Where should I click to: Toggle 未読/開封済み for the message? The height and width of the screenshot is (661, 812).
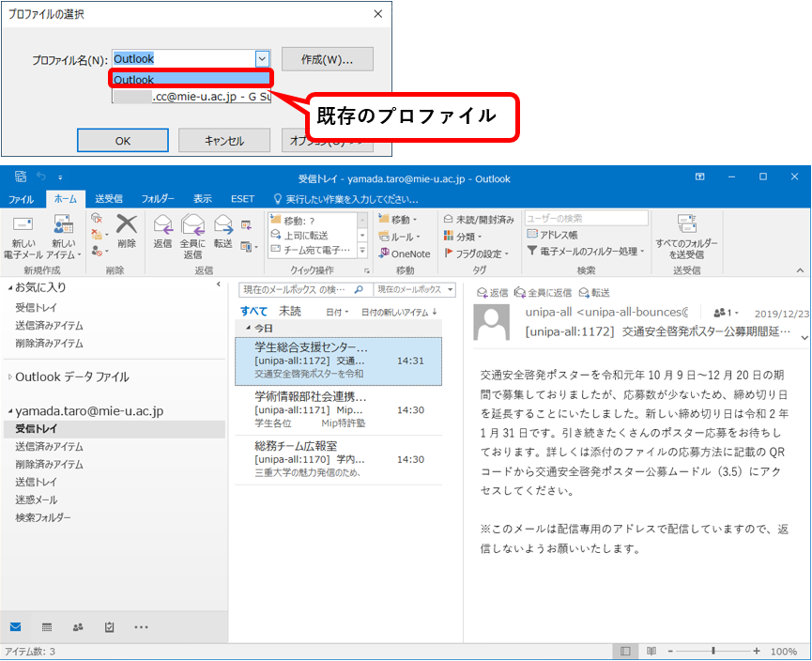click(x=479, y=220)
